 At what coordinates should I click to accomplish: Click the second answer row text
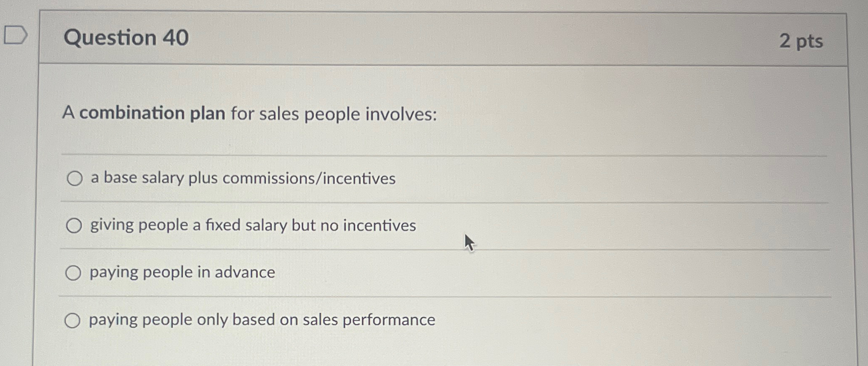[252, 226]
